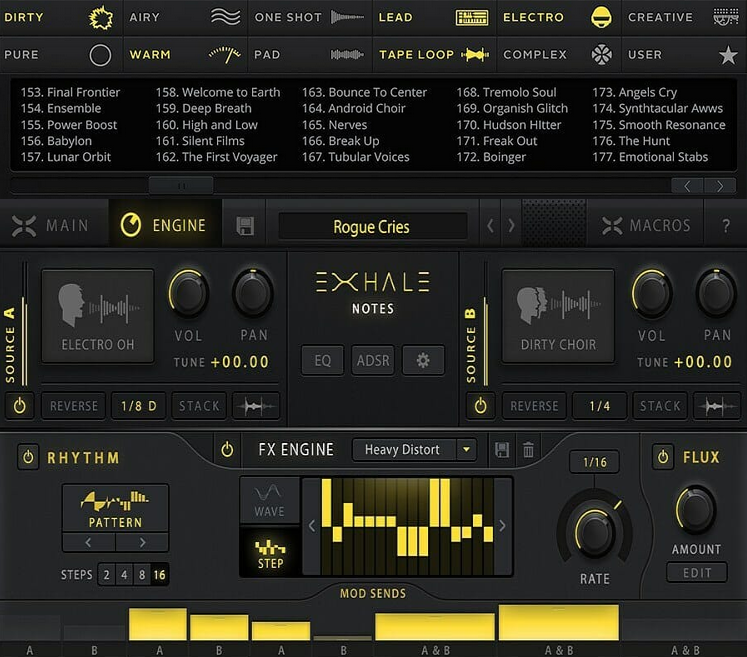Load preset 156. Babylon
Screen dimensions: 747x657
point(56,141)
